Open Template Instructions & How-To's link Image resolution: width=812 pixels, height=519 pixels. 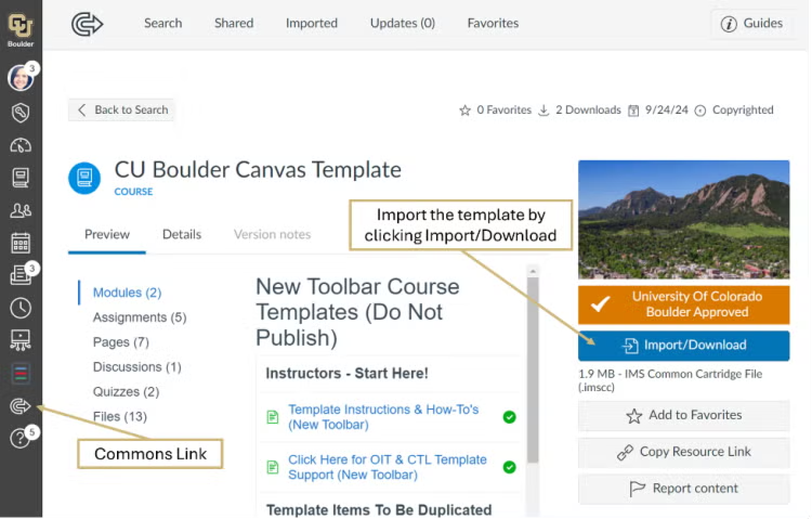(383, 417)
